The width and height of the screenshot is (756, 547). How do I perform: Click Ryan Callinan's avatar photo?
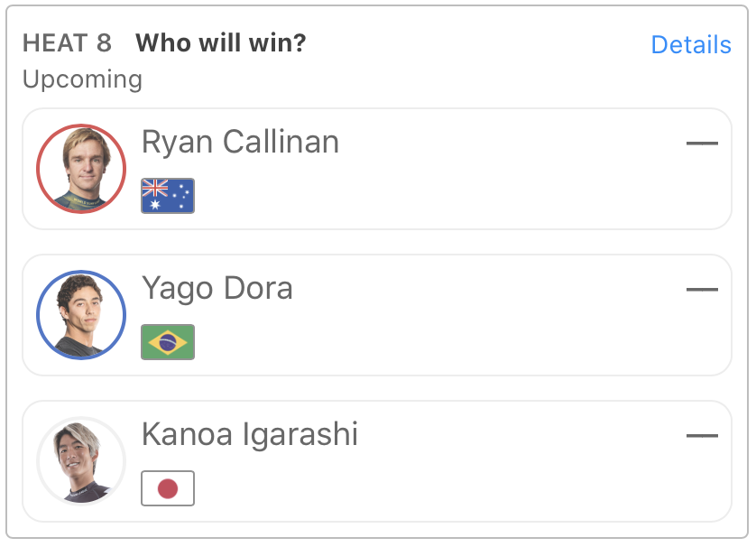pyautogui.click(x=81, y=169)
